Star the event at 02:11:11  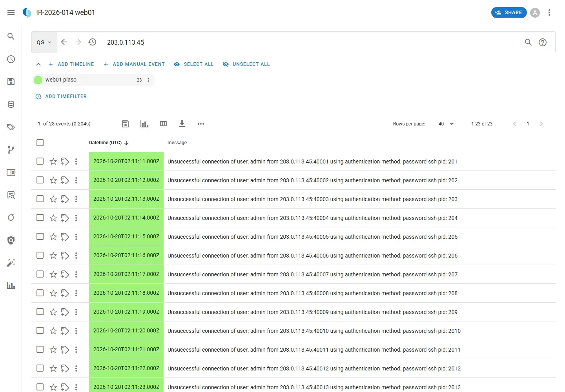click(x=53, y=162)
